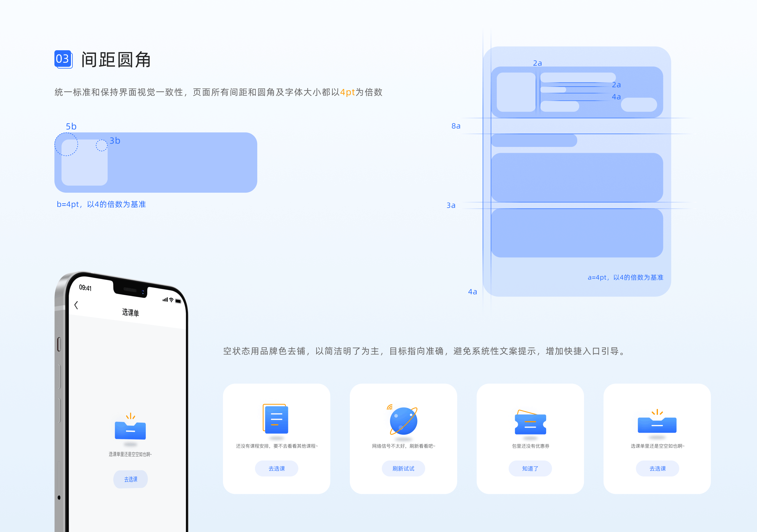The width and height of the screenshot is (757, 532).
Task: Tap the 去选课 button on the phone screen
Action: (131, 479)
